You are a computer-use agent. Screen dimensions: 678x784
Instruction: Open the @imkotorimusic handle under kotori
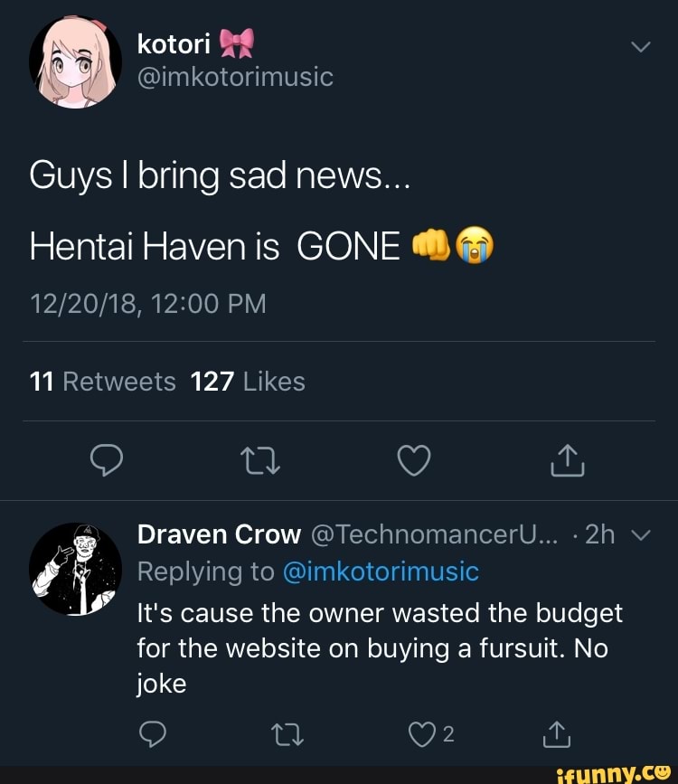click(235, 78)
